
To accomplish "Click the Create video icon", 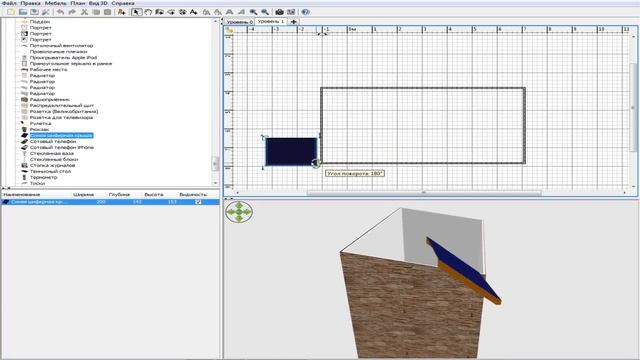I will tap(291, 12).
